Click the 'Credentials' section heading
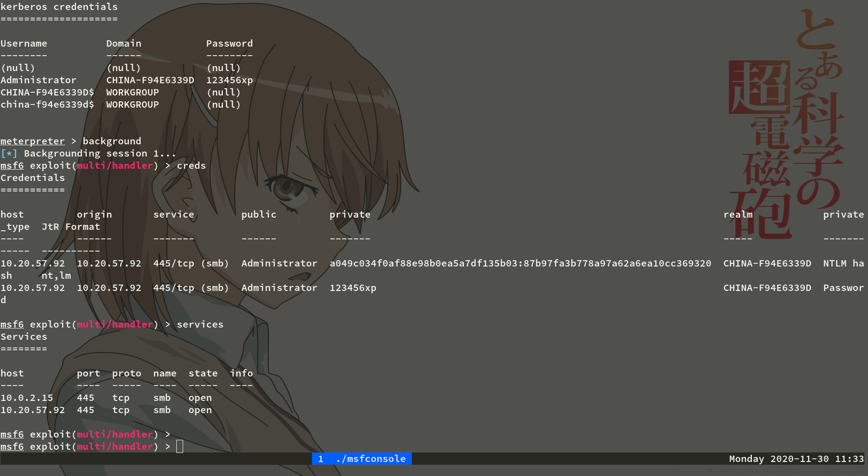 33,178
